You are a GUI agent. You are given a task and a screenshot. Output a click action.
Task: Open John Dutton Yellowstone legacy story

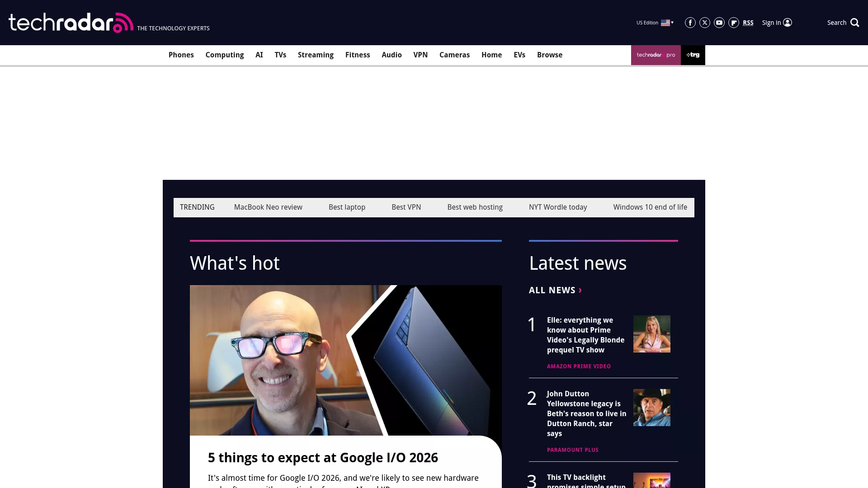pos(586,414)
